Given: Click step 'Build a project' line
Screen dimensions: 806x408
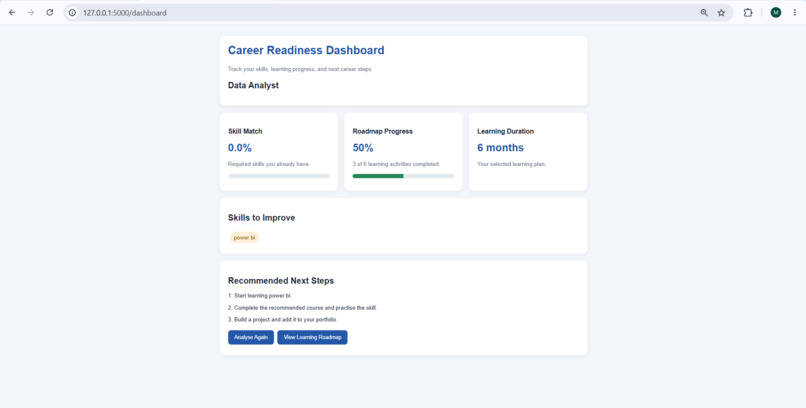Looking at the screenshot, I should click(x=282, y=320).
